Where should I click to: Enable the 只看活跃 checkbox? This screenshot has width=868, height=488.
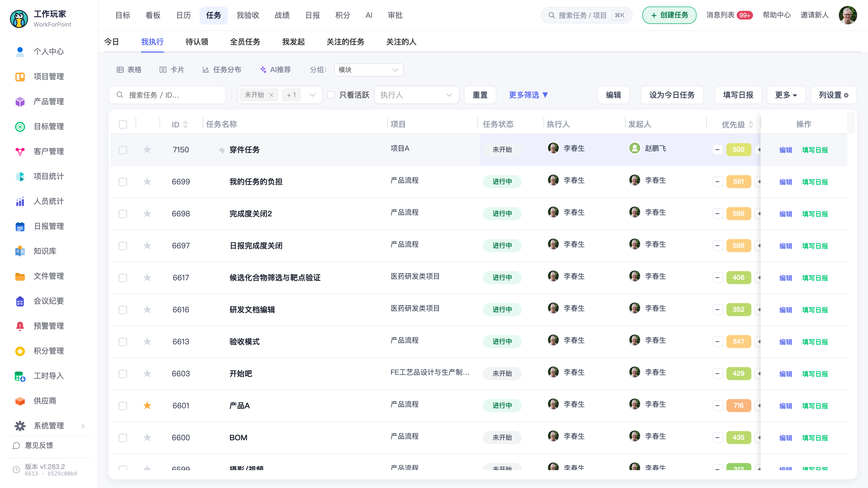[331, 95]
